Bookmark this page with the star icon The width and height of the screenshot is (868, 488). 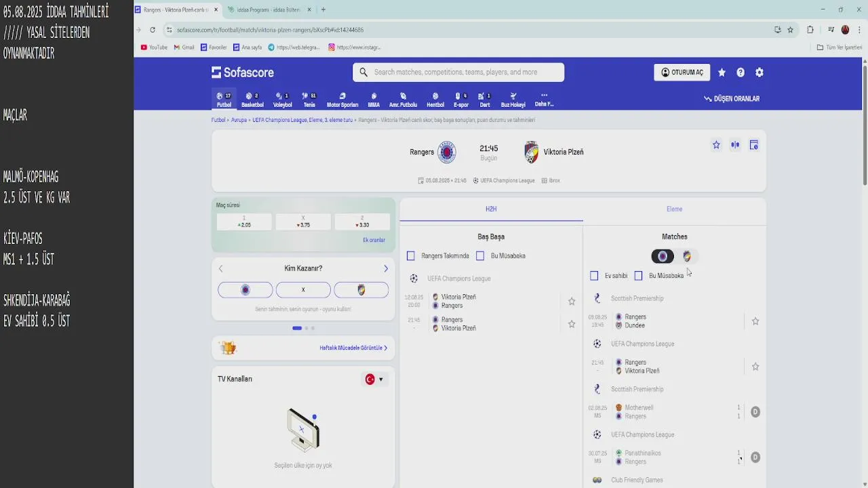[x=791, y=30]
